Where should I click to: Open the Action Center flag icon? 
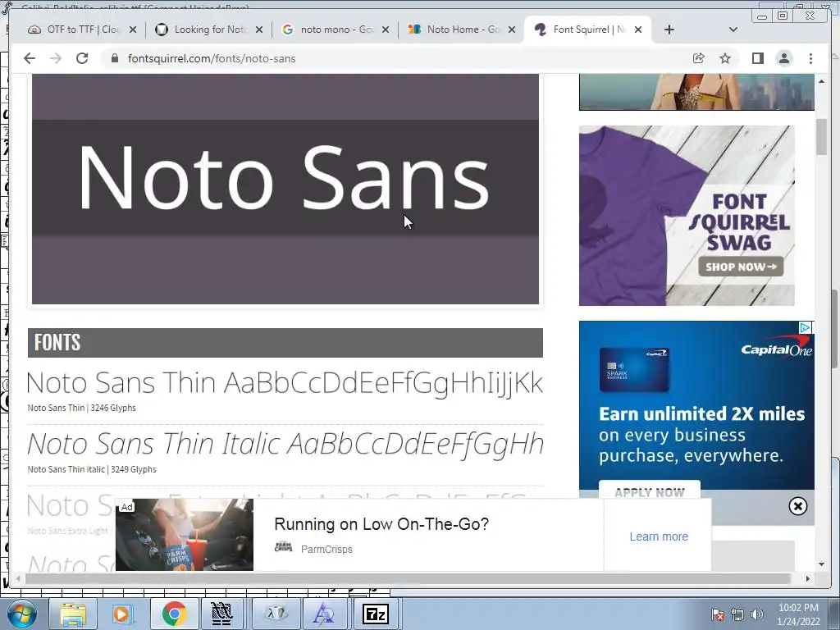718,614
